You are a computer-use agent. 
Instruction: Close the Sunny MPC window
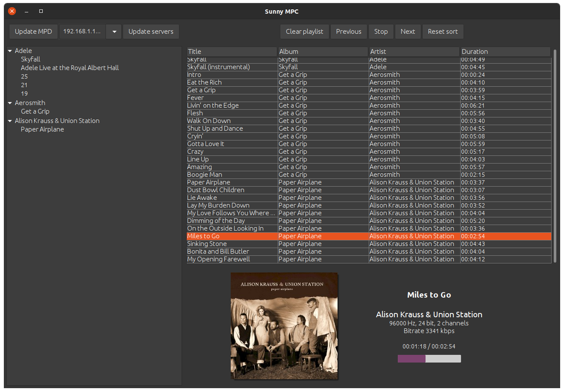(x=12, y=11)
